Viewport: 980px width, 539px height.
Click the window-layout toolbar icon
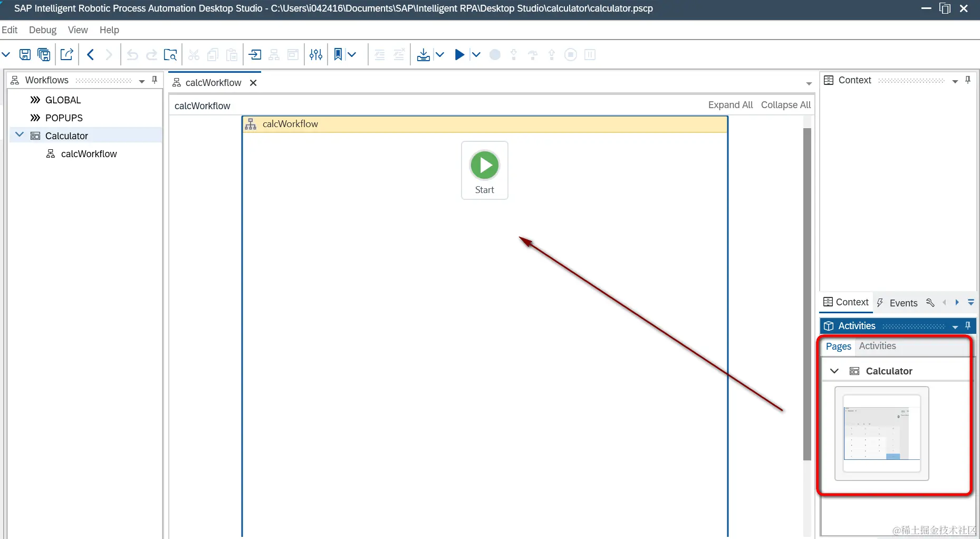click(x=293, y=55)
